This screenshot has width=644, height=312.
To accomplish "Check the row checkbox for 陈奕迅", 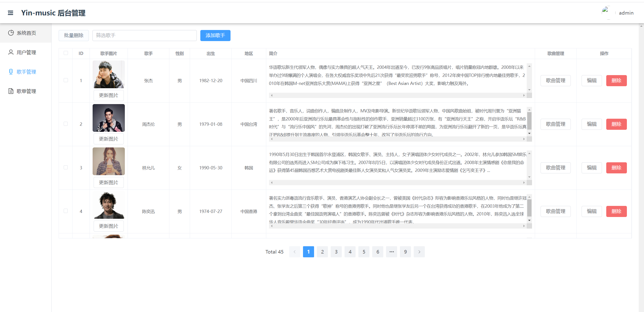I will [x=66, y=211].
